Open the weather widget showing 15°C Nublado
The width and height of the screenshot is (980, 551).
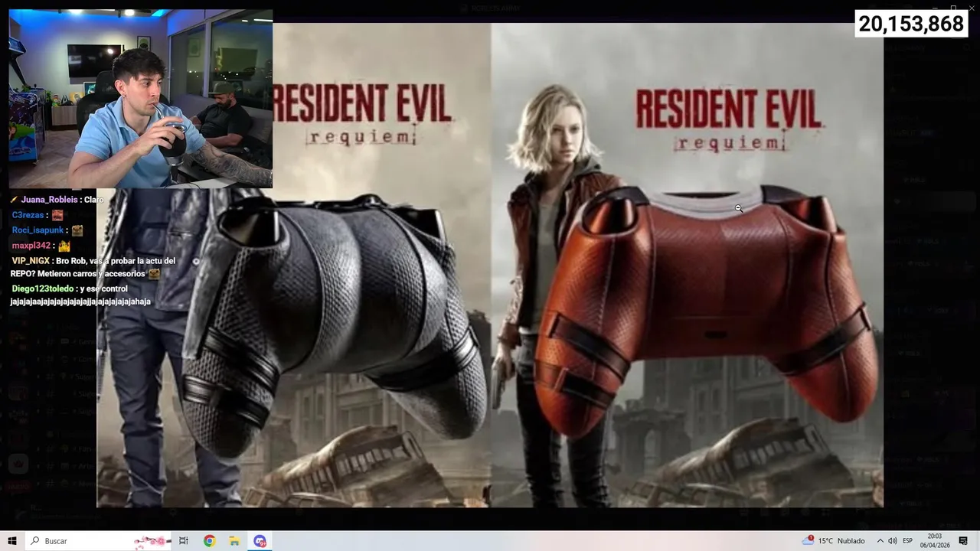(835, 541)
